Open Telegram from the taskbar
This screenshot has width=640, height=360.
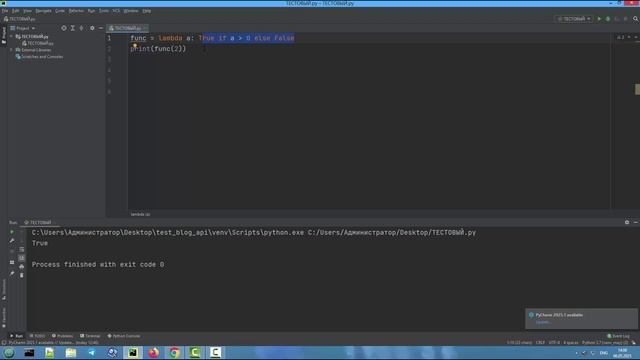[x=91, y=352]
